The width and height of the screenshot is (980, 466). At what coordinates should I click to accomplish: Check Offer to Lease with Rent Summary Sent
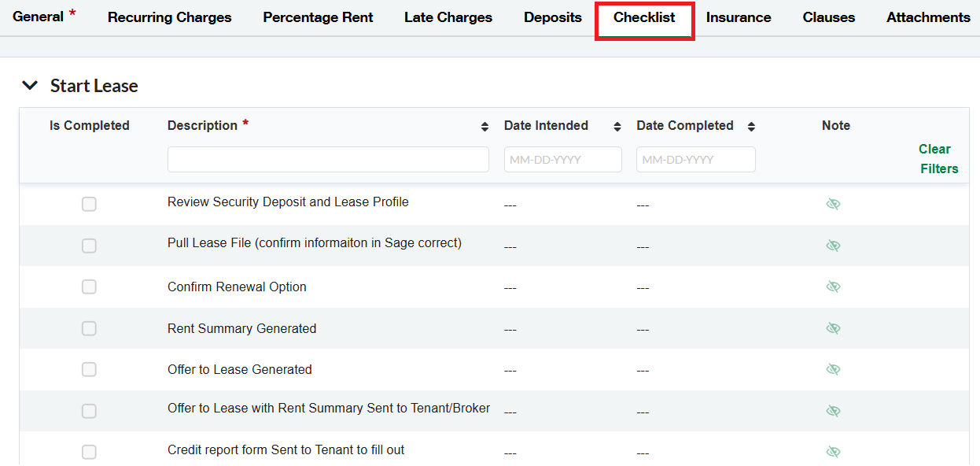click(89, 411)
